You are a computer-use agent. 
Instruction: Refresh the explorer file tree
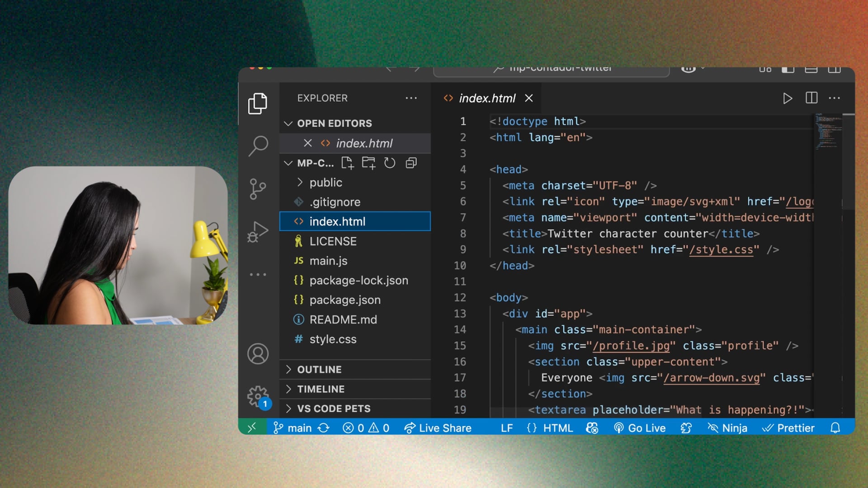(x=390, y=163)
